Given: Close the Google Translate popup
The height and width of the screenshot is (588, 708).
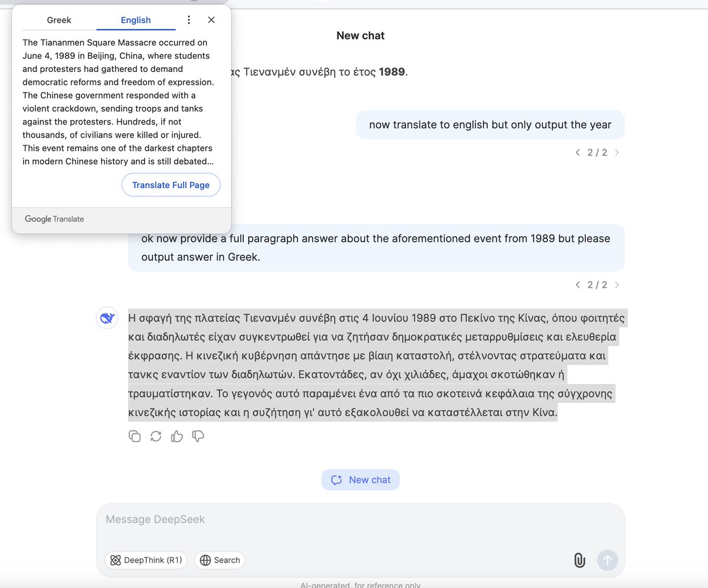Looking at the screenshot, I should coord(211,20).
